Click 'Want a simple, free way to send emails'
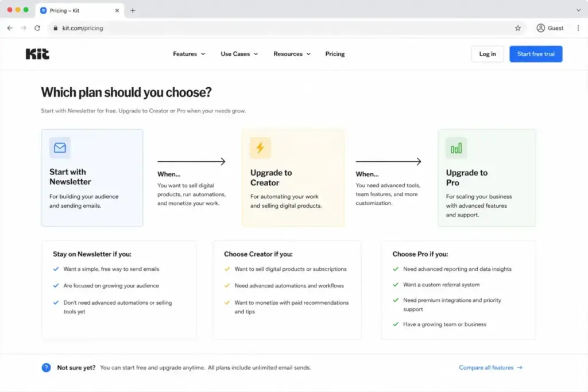Screen dimensions: 588x392 click(111, 269)
